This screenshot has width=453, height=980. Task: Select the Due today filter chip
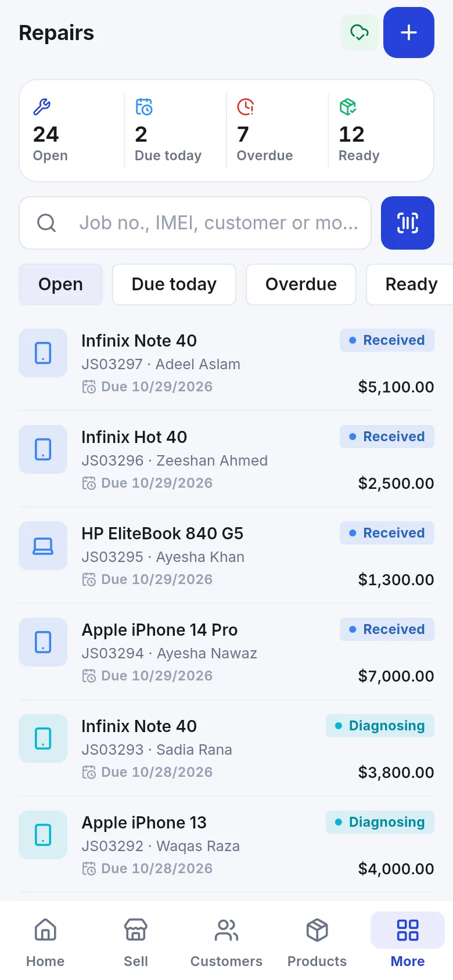tap(174, 284)
